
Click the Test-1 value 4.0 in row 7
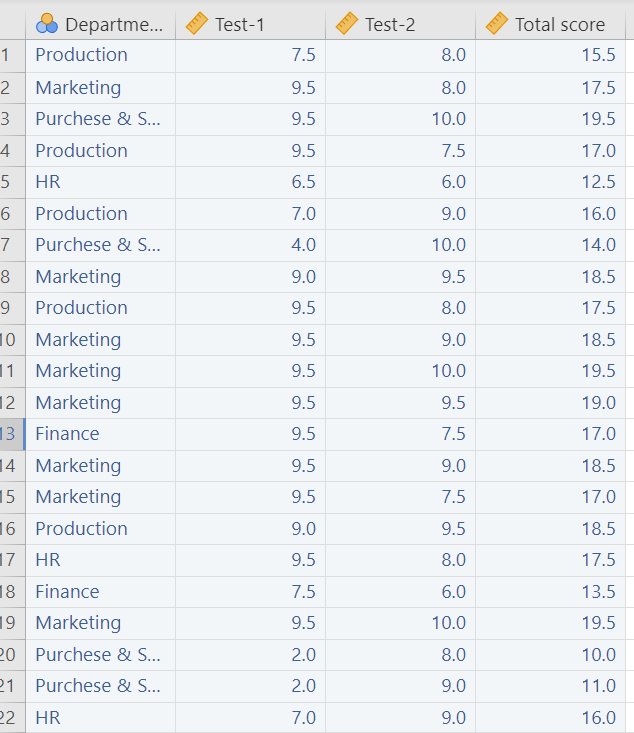coord(303,245)
